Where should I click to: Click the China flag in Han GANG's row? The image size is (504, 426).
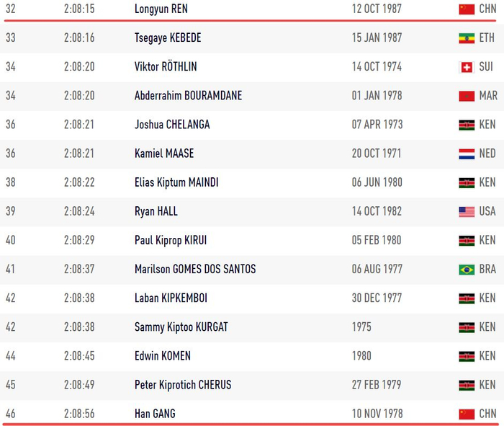pyautogui.click(x=467, y=413)
